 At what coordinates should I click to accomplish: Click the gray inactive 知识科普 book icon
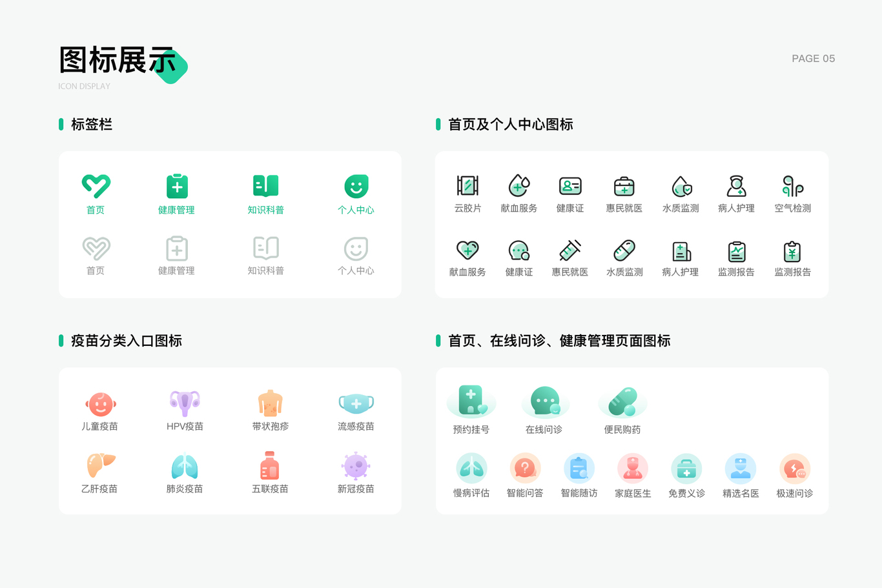(x=265, y=248)
